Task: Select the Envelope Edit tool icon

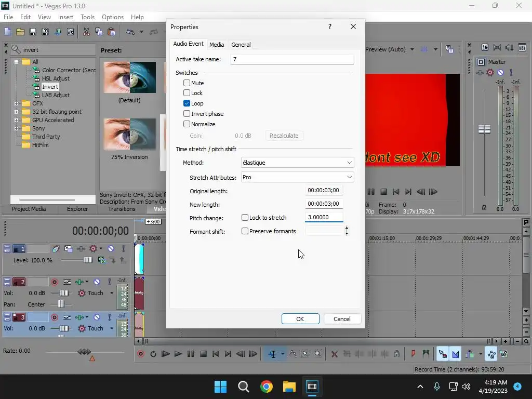Action: (293, 354)
